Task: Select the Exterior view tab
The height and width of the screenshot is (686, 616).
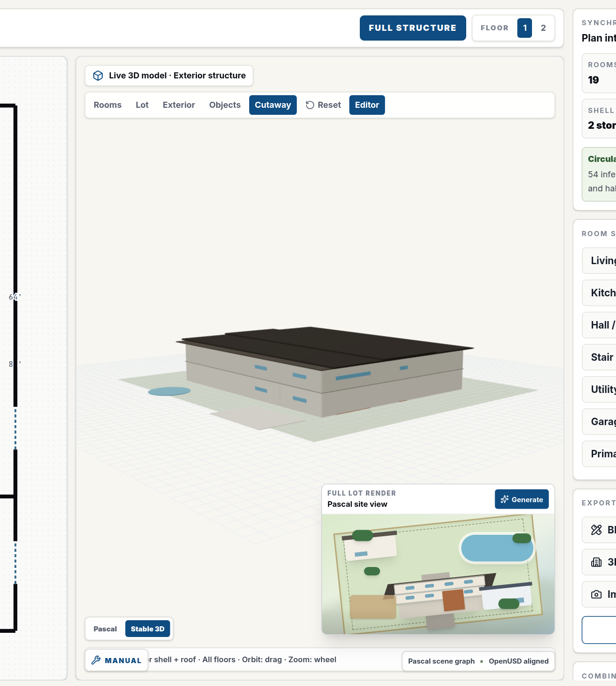Action: (x=179, y=105)
